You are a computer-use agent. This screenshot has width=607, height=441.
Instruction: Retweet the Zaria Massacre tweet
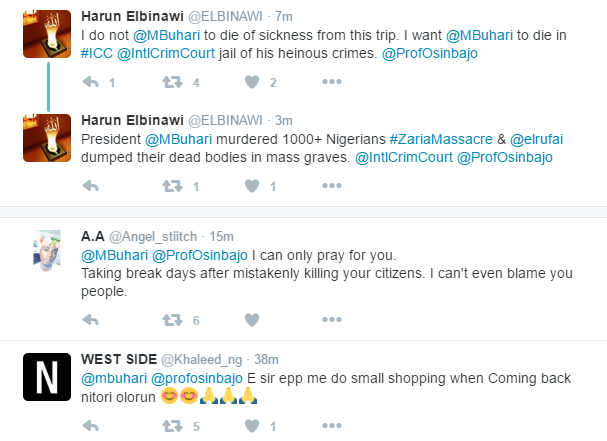[x=172, y=185]
